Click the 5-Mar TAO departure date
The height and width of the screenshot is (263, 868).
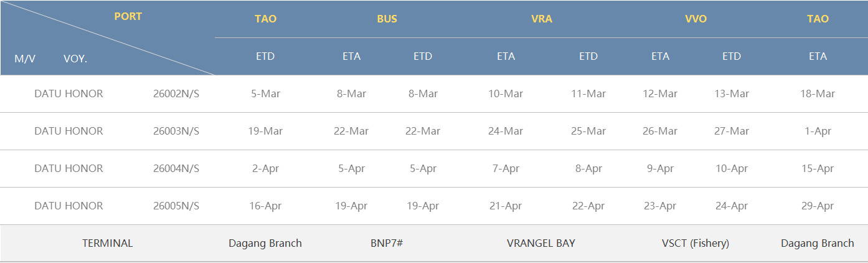265,93
